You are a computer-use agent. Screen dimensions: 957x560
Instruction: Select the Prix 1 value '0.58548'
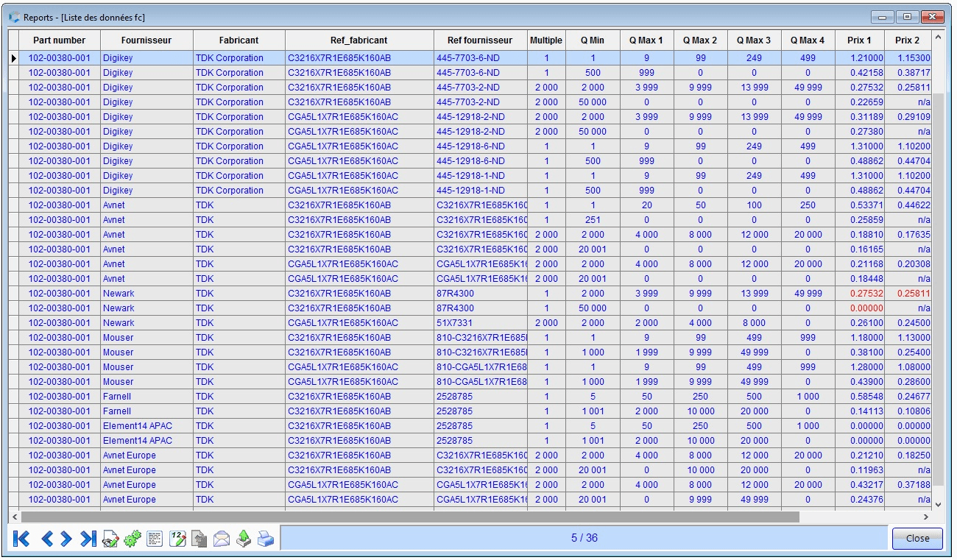point(859,397)
